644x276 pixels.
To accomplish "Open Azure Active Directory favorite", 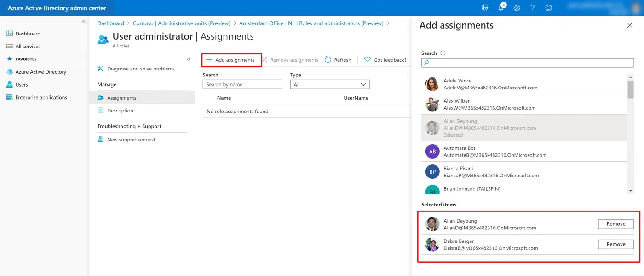I will pyautogui.click(x=40, y=72).
